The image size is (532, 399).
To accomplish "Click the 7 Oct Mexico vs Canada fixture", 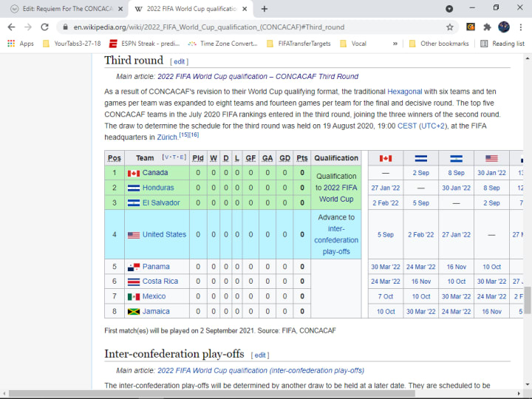I will click(386, 297).
